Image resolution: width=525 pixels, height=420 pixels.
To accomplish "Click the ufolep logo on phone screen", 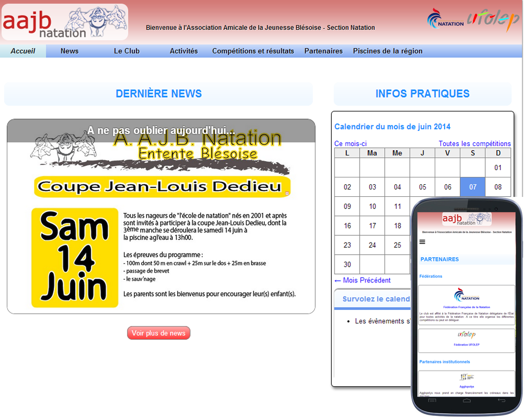I will [x=466, y=334].
